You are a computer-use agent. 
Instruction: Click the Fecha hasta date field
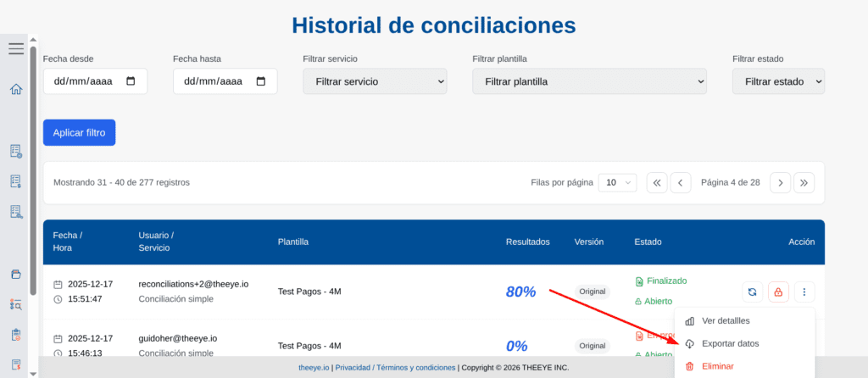tap(225, 81)
